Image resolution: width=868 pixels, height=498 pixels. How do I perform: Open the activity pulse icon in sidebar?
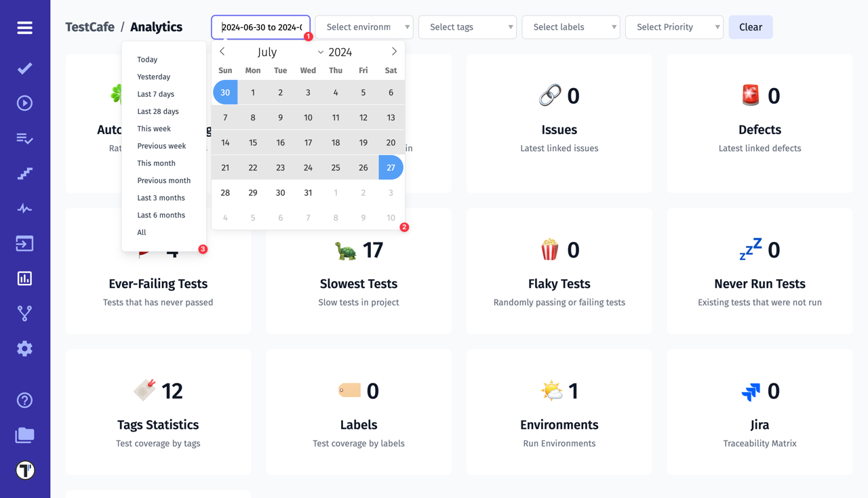tap(24, 208)
